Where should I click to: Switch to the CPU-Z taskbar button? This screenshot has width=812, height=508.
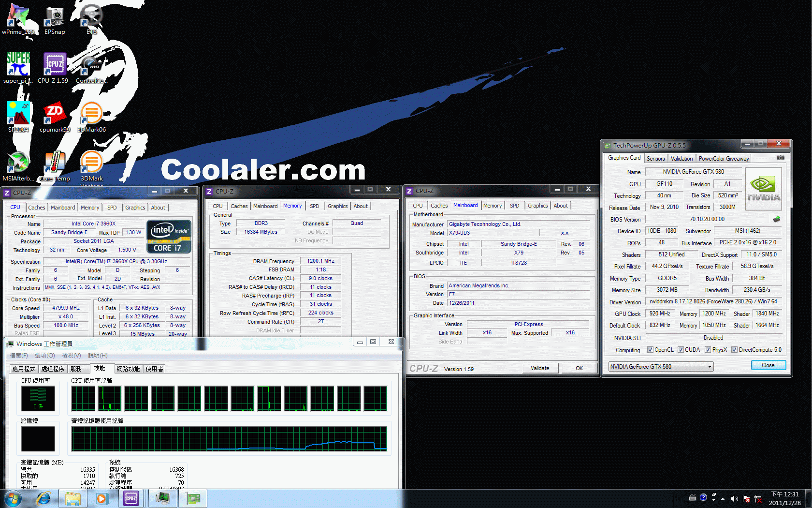(x=131, y=498)
